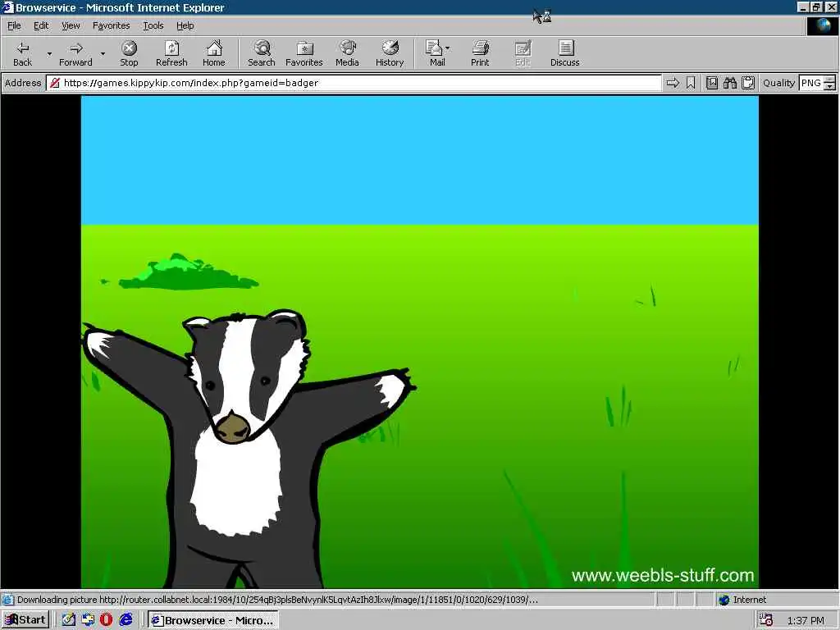Click the 1:37 PM taskbar clock

(x=806, y=620)
